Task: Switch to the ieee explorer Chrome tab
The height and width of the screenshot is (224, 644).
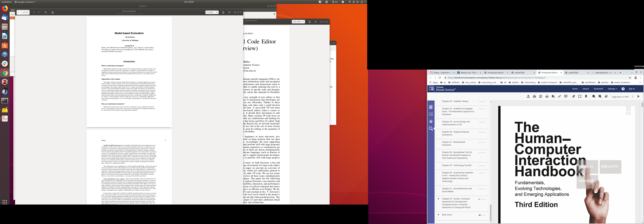Action: 603,73
